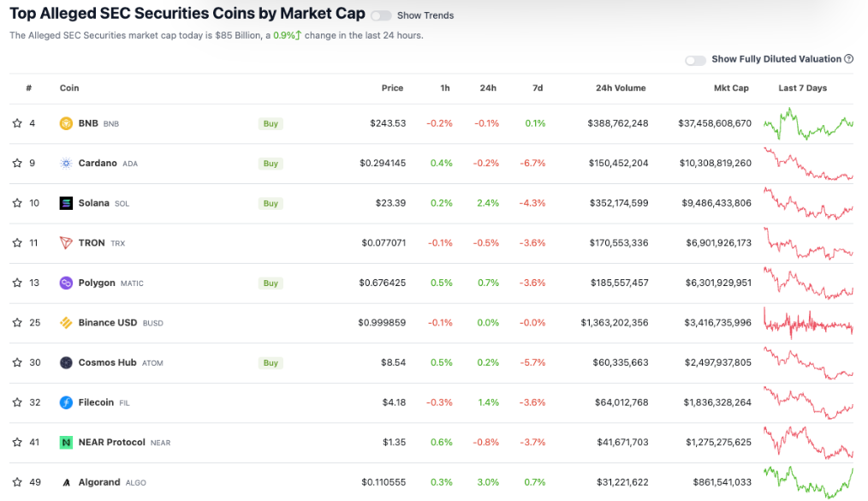Sort by the Price column header
The height and width of the screenshot is (501, 868).
click(392, 88)
